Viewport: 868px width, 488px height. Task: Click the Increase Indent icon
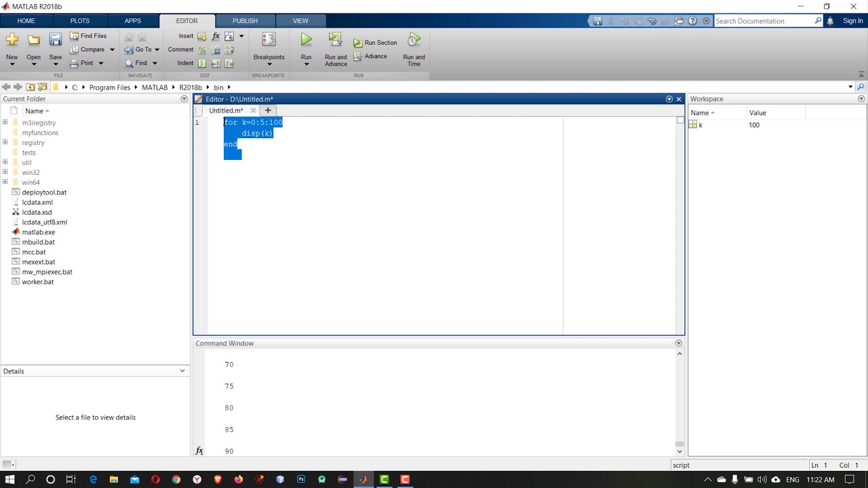click(216, 63)
